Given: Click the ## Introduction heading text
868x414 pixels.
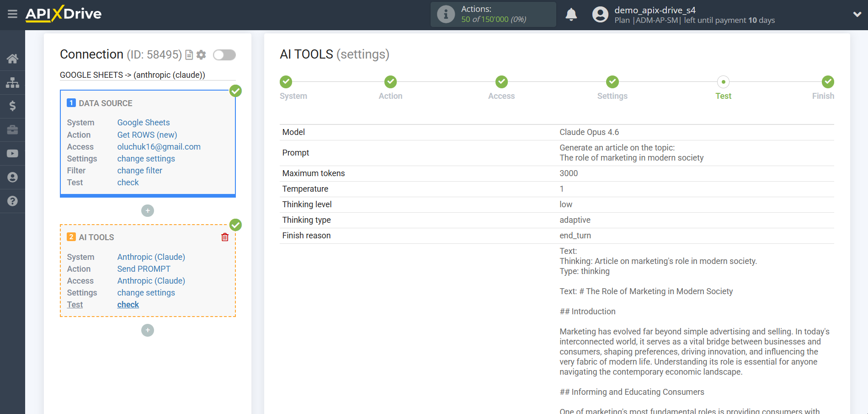Looking at the screenshot, I should click(587, 312).
